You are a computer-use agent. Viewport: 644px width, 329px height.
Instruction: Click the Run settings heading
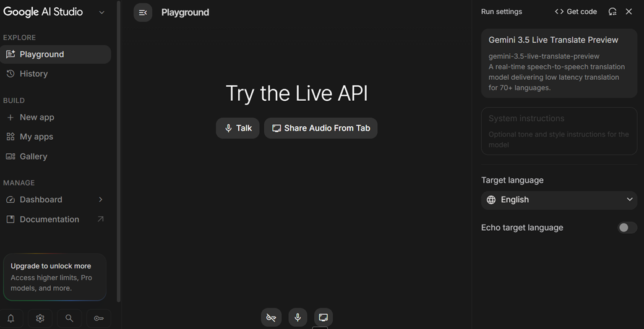(502, 12)
